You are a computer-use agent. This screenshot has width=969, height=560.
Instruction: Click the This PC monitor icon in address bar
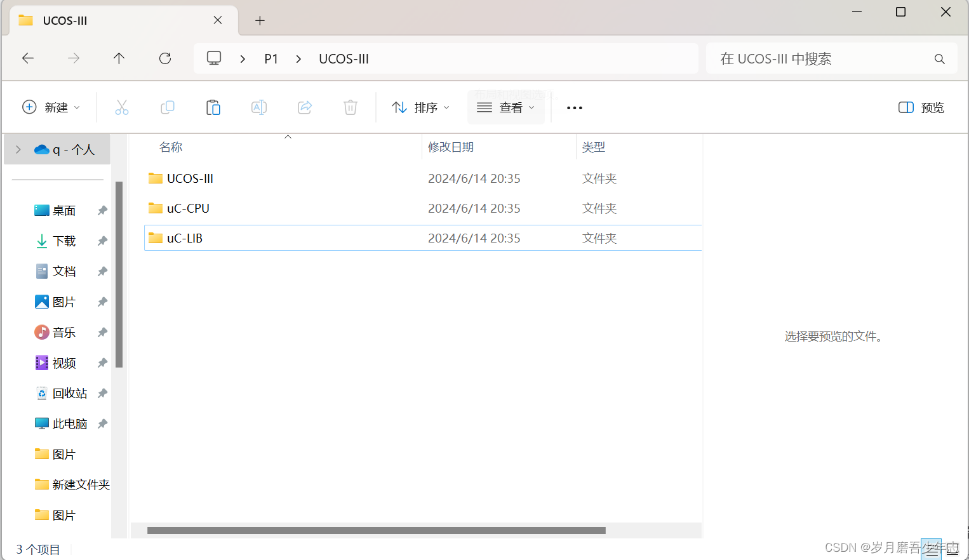click(214, 58)
